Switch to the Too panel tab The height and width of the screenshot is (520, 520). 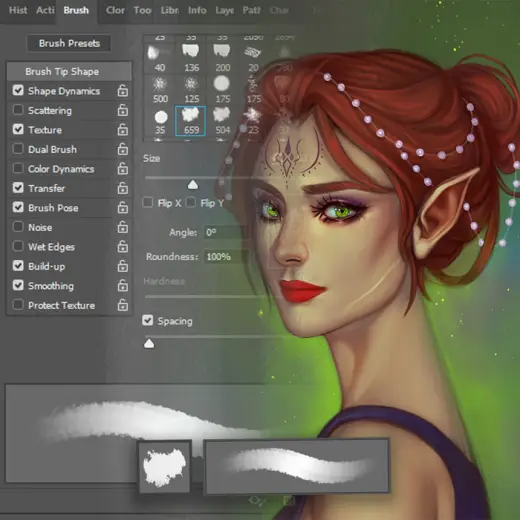pos(142,10)
